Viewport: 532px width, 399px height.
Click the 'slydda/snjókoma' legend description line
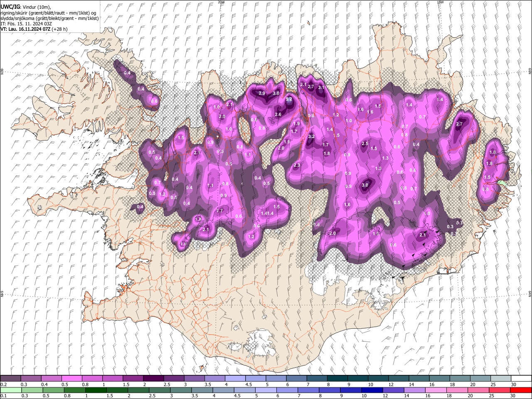49,18
